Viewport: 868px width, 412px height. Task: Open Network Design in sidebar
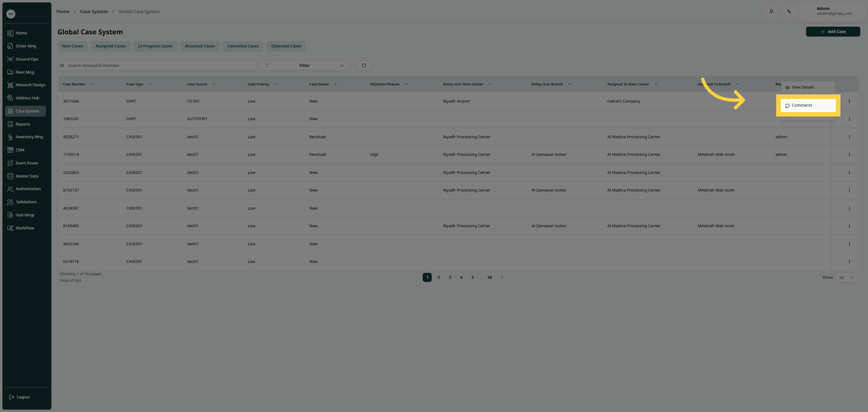tap(30, 85)
